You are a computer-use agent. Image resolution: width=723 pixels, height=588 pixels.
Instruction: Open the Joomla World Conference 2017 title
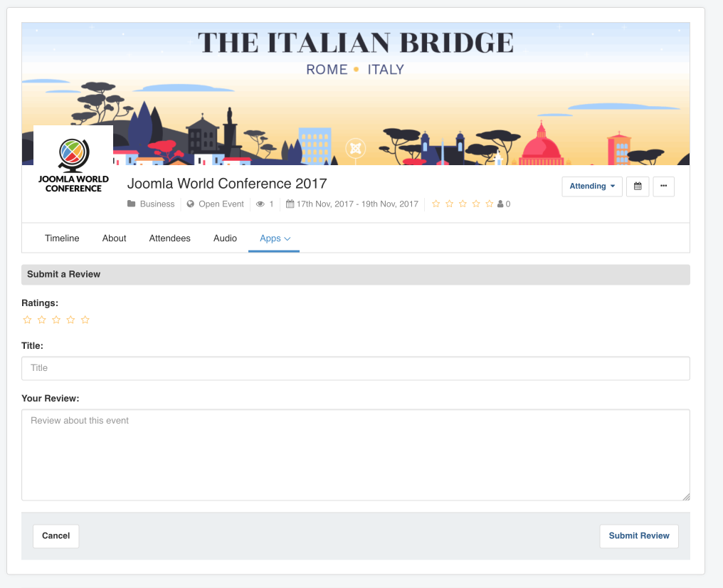point(227,184)
